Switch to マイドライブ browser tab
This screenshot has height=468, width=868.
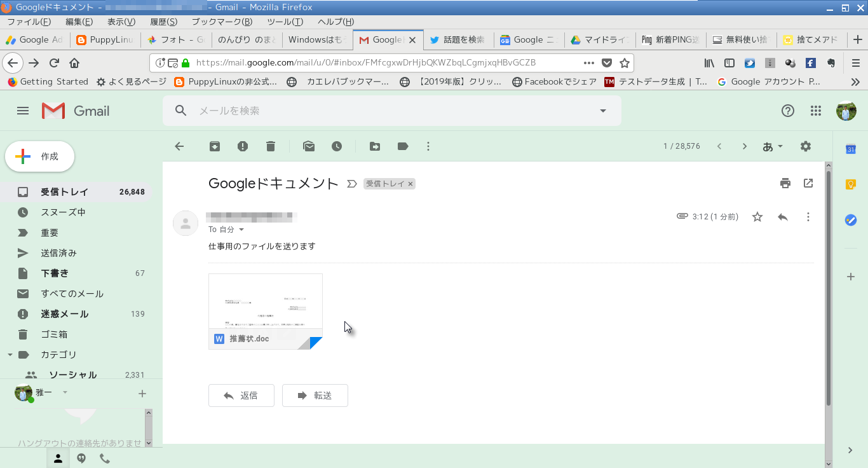pyautogui.click(x=600, y=39)
